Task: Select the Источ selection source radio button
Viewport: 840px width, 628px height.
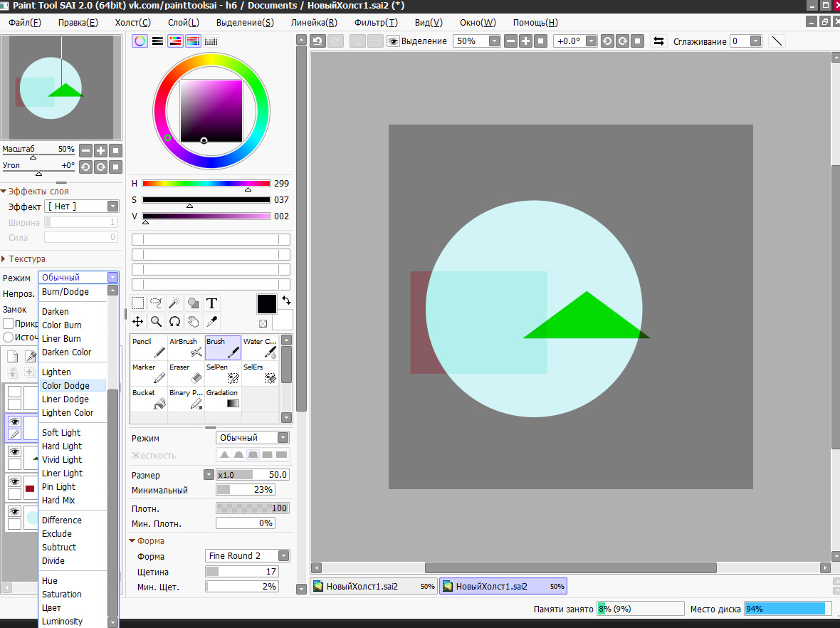Action: pyautogui.click(x=8, y=337)
